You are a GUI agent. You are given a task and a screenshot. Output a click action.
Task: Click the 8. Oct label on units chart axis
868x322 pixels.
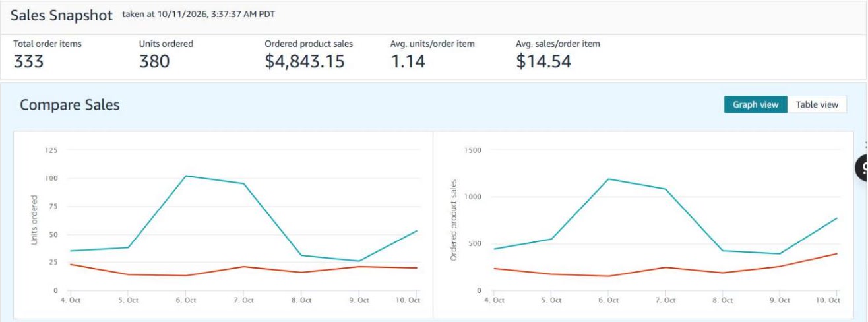tap(301, 300)
